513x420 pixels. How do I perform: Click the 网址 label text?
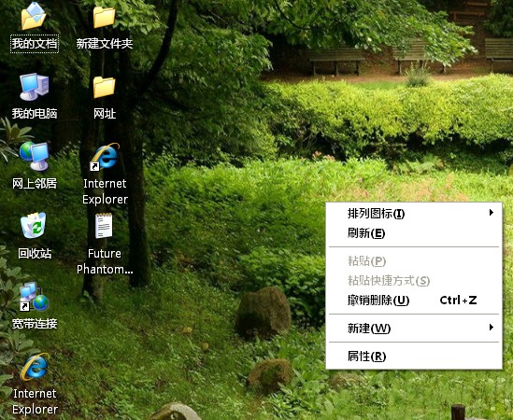click(105, 114)
